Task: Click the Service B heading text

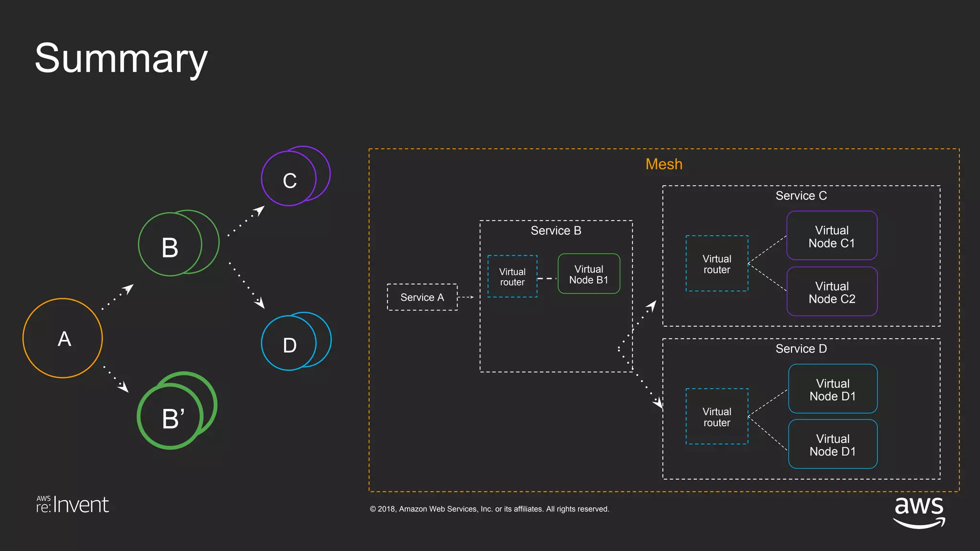Action: click(556, 231)
